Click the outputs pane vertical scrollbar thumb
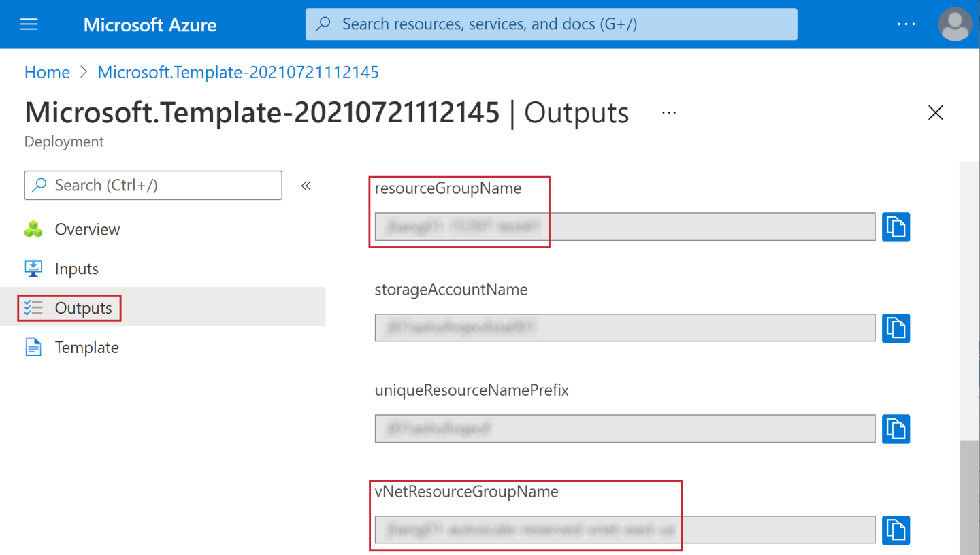Image resolution: width=980 pixels, height=555 pixels. point(970,498)
